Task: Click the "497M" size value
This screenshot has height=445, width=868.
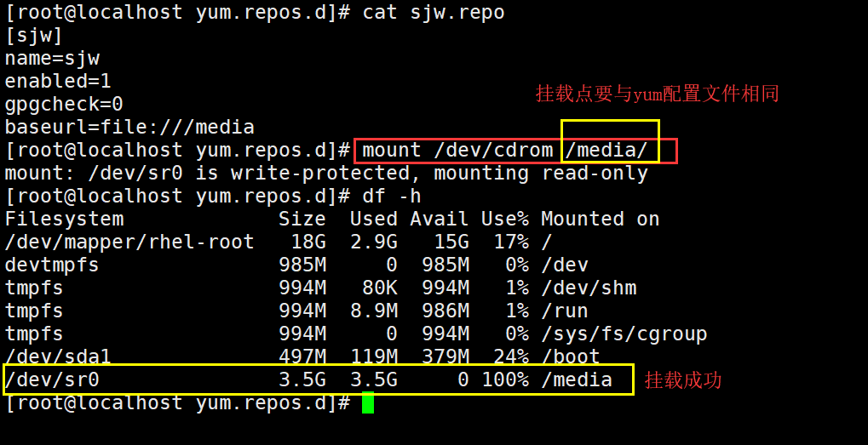Action: [302, 357]
